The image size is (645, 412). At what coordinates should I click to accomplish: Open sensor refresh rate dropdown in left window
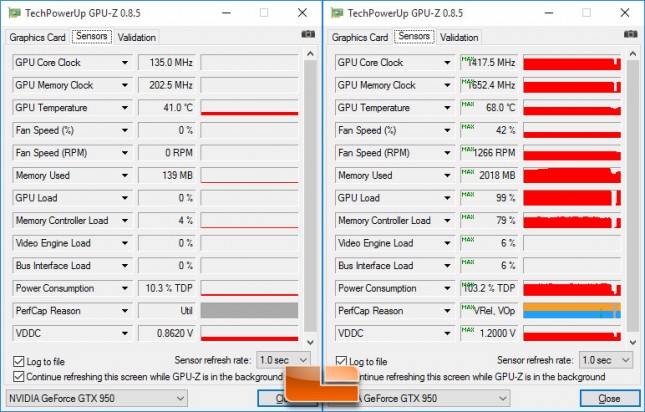pyautogui.click(x=283, y=360)
